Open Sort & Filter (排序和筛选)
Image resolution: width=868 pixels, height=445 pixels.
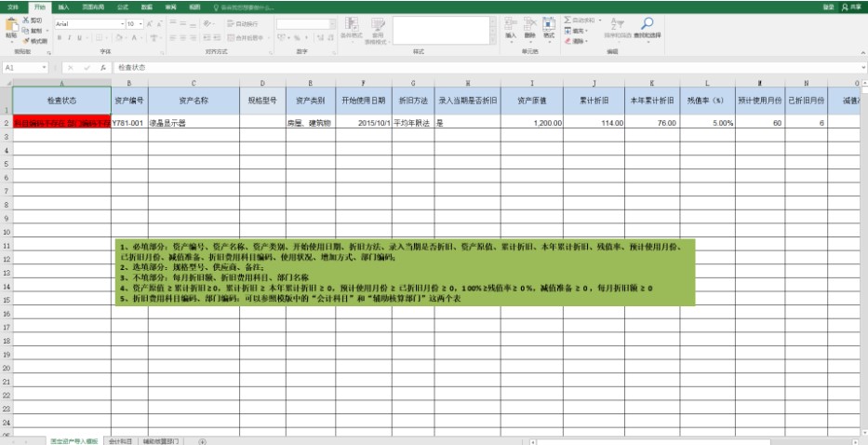click(x=617, y=28)
